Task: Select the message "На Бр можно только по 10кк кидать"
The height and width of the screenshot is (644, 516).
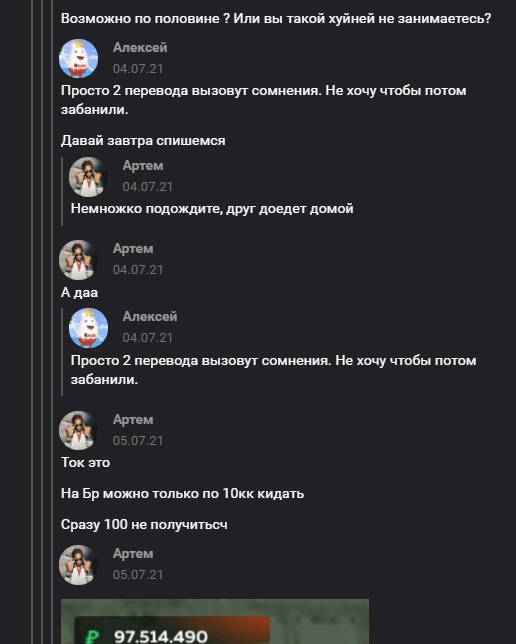Action: click(x=182, y=494)
